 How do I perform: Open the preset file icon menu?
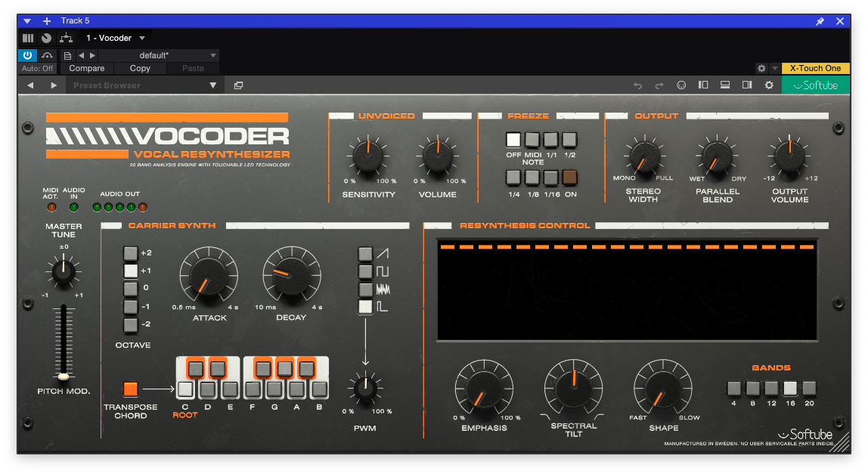(x=67, y=55)
